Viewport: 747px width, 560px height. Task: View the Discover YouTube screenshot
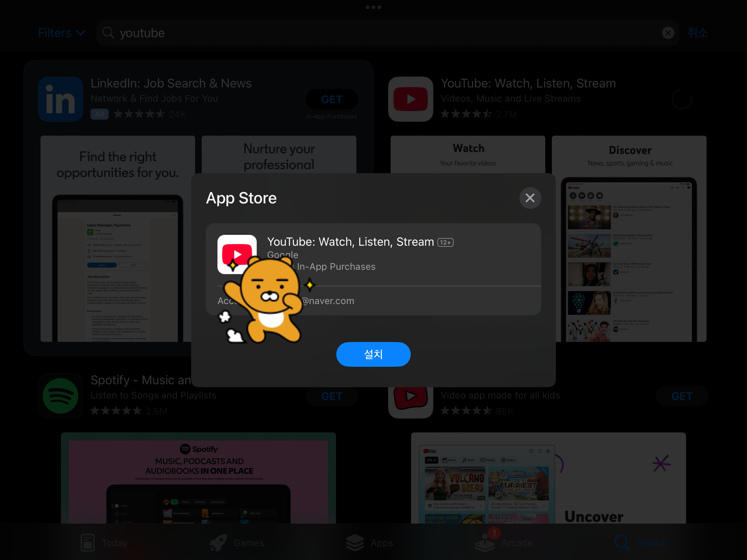pyautogui.click(x=629, y=239)
